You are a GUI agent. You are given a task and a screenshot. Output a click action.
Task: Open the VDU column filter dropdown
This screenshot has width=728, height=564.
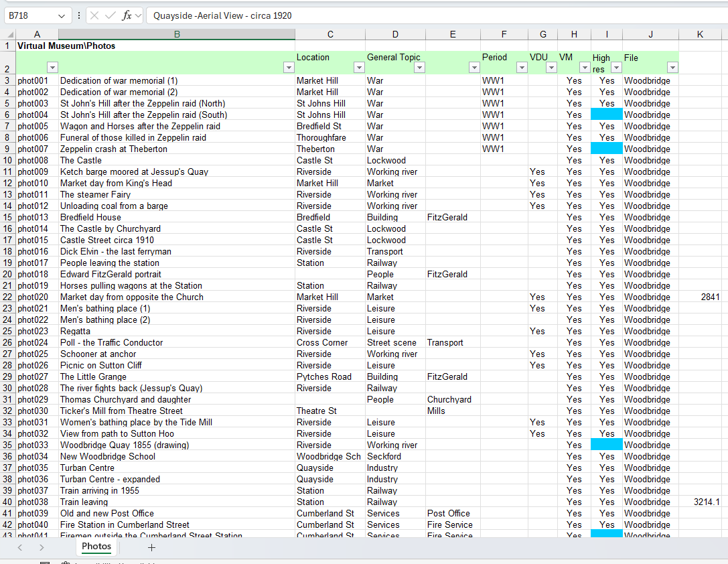(x=551, y=68)
